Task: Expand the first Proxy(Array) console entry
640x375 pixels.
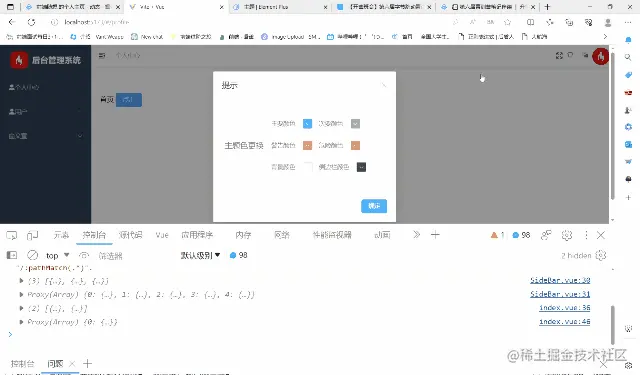Action: (x=21, y=294)
